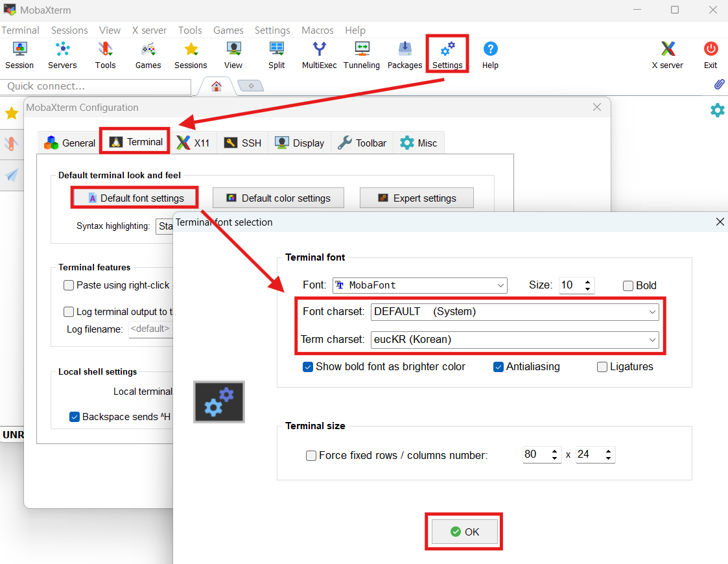728x564 pixels.
Task: Click the View toolbar icon
Action: 233,55
